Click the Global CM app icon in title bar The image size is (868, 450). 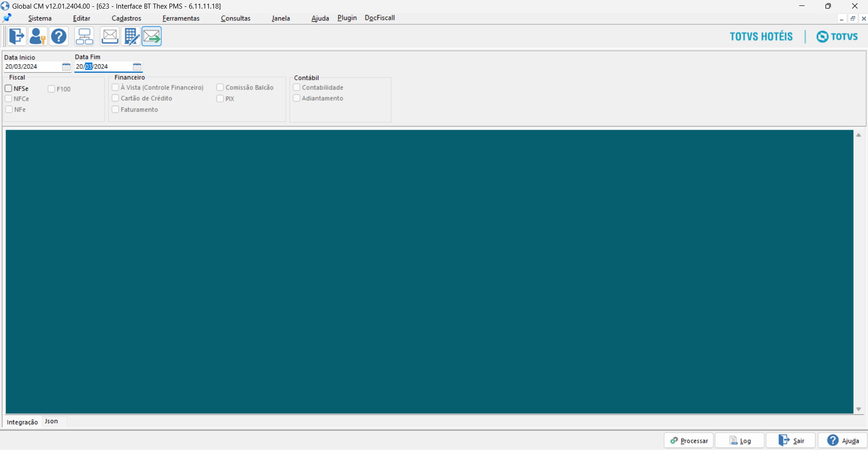(5, 6)
